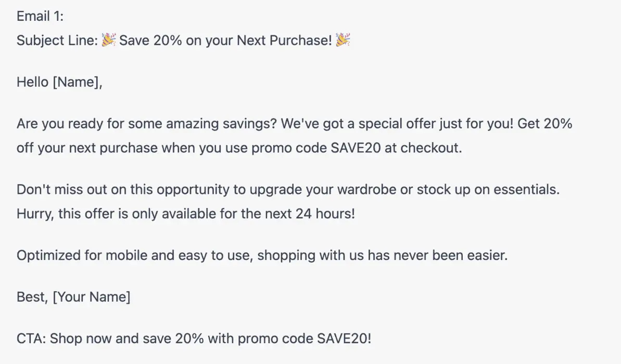Viewport: 621px width, 364px height.
Task: Click the word "SAVE20" in the checkout sentence
Action: (x=356, y=148)
